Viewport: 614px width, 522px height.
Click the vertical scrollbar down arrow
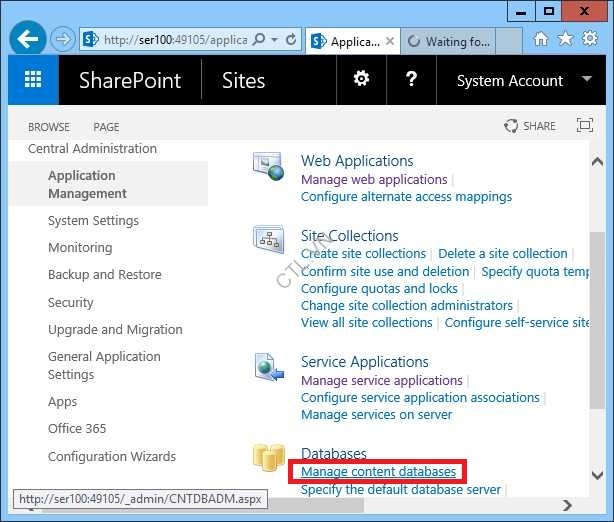tap(597, 475)
